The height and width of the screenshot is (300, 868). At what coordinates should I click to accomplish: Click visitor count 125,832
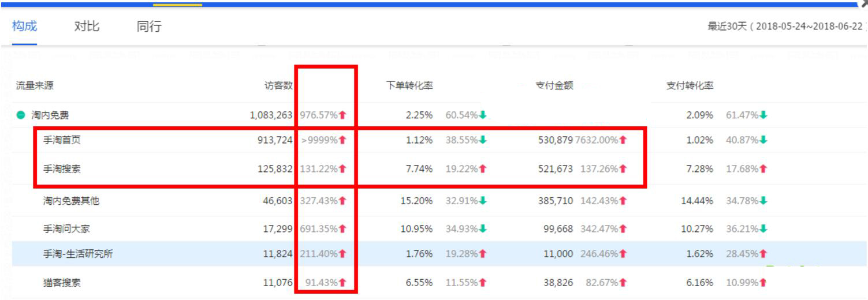275,169
